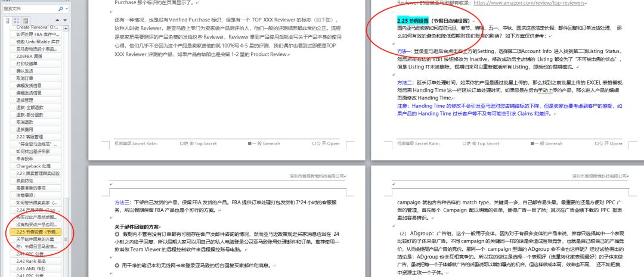Select the 退货管理 heading
This screenshot has width=644, height=277.
[36, 100]
